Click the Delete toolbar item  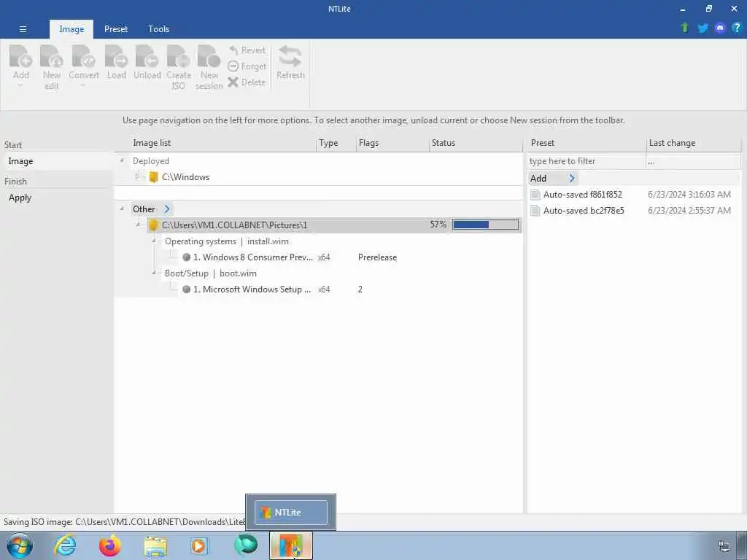click(x=247, y=82)
